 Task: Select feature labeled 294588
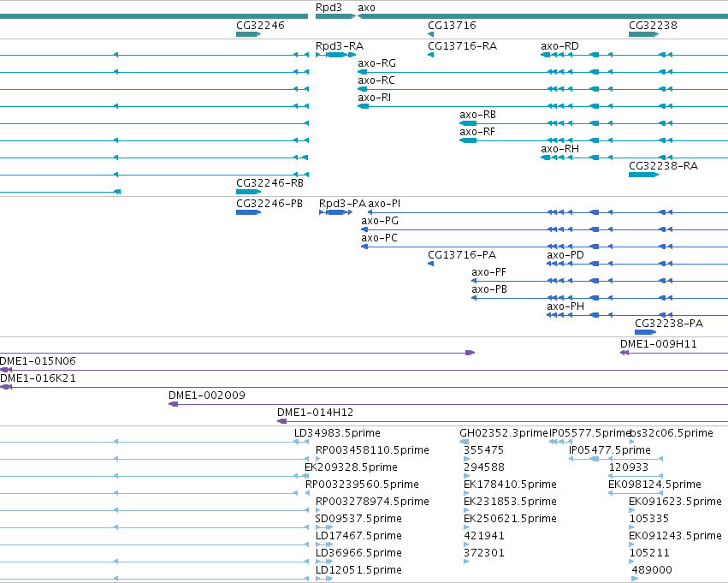(484, 467)
